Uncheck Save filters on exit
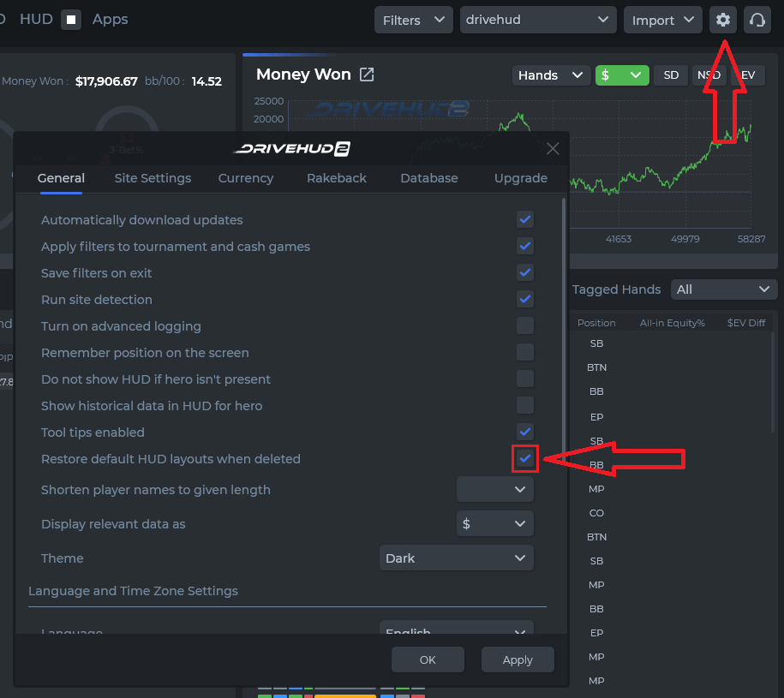 (525, 272)
